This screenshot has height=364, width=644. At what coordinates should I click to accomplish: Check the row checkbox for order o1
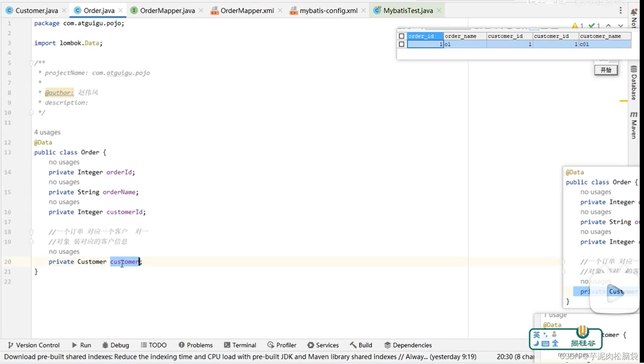402,44
